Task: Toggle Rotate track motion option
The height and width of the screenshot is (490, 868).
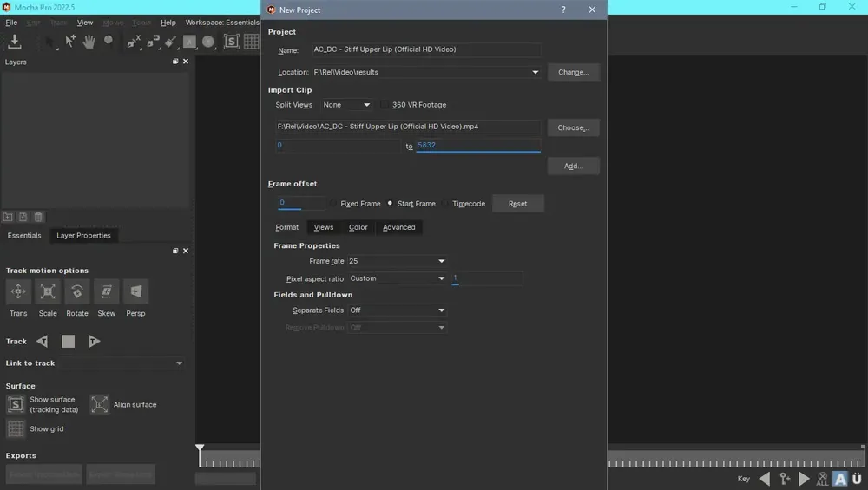Action: tap(77, 291)
